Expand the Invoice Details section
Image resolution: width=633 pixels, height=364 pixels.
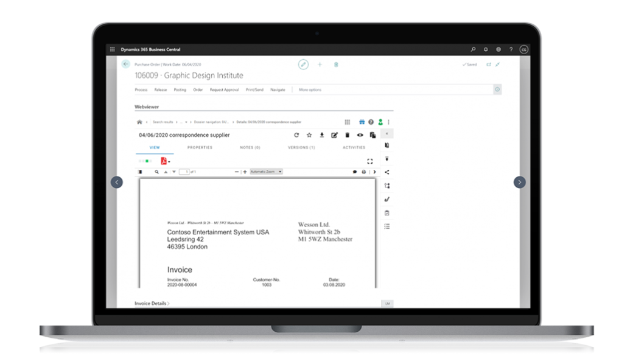152,304
